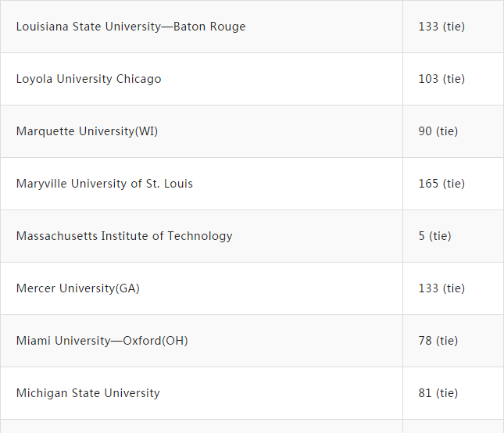504x433 pixels.
Task: Select MIT's 5 (tie) rank cell
Action: 434,236
